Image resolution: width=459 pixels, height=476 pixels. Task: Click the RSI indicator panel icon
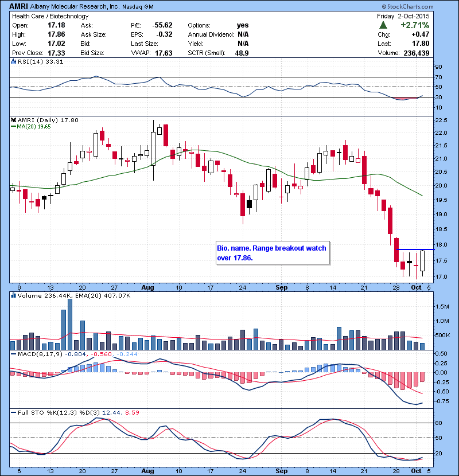click(13, 61)
